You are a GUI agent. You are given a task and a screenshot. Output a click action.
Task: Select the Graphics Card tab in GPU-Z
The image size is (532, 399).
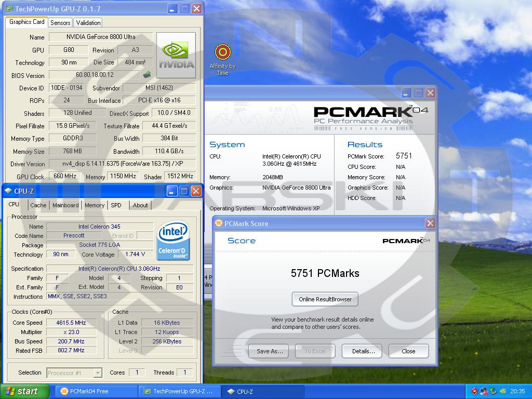coord(27,22)
